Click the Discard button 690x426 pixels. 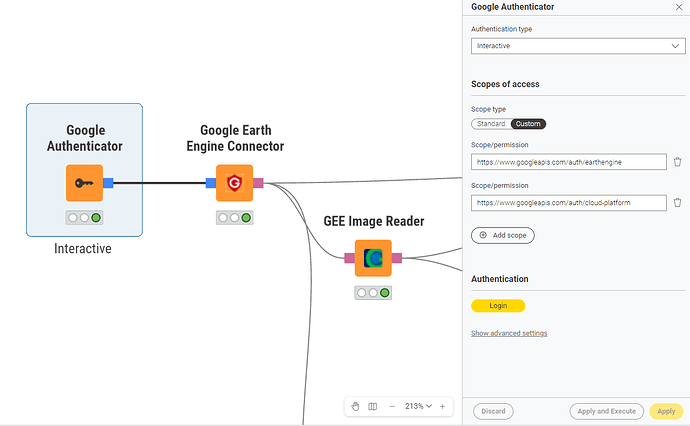[x=493, y=411]
